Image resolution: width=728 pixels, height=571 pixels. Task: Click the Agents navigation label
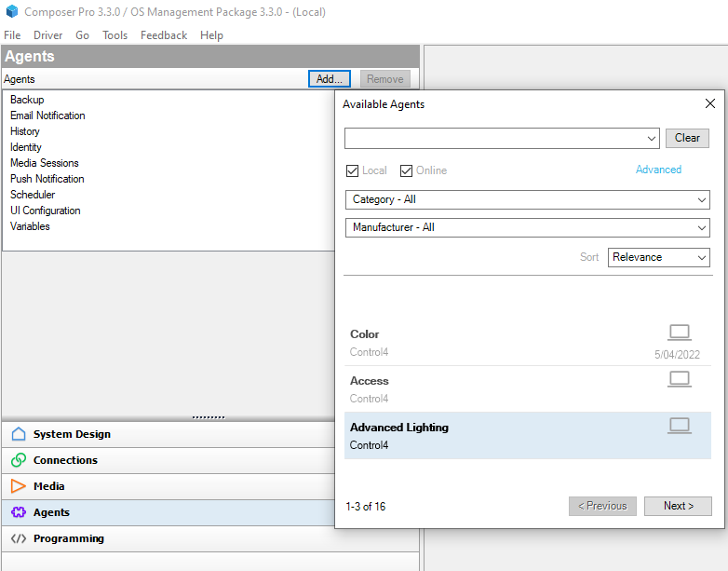pos(51,512)
